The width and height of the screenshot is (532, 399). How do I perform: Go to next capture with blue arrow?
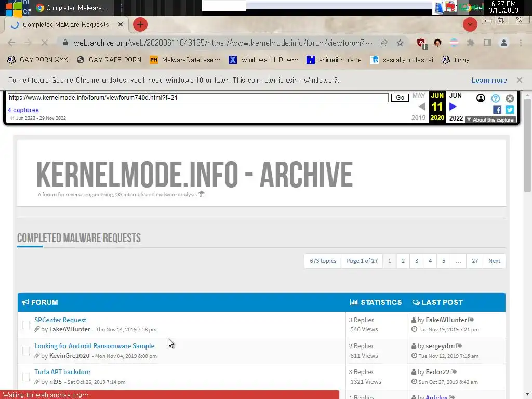[x=453, y=107]
